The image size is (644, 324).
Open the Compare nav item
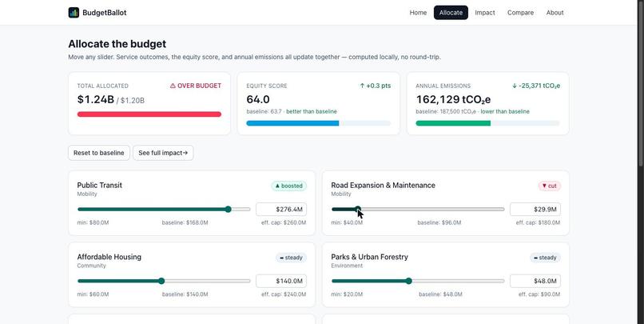coord(520,13)
